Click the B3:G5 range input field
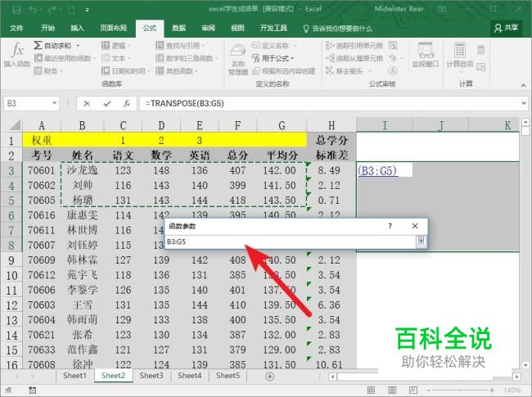Screen dimensions: 532x397 tap(286, 241)
